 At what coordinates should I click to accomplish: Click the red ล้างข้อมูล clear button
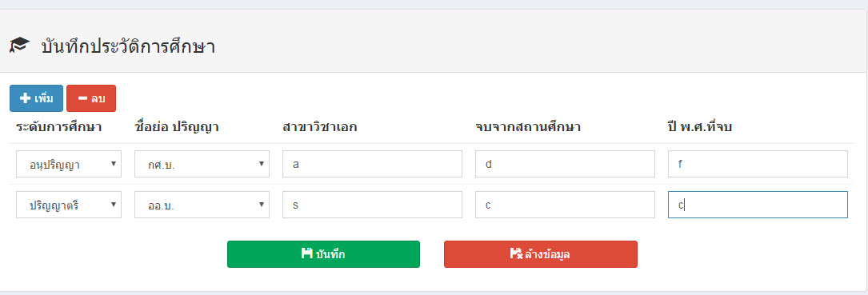(x=540, y=254)
